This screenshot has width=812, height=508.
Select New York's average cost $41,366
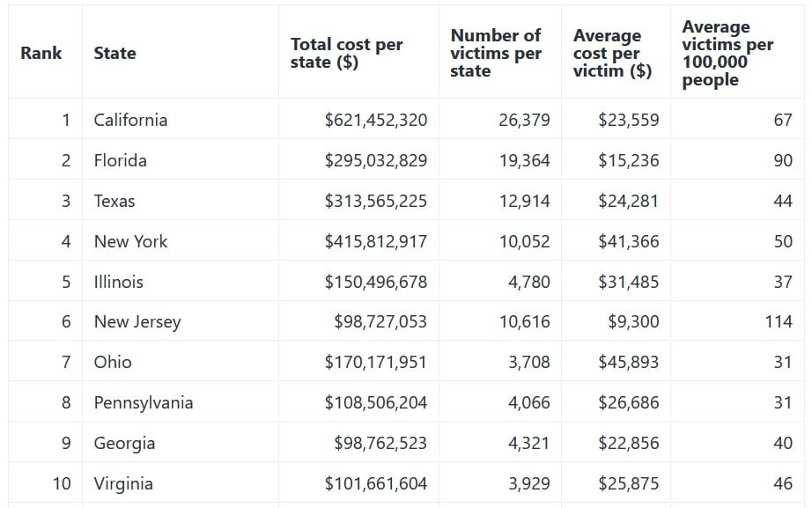point(628,241)
